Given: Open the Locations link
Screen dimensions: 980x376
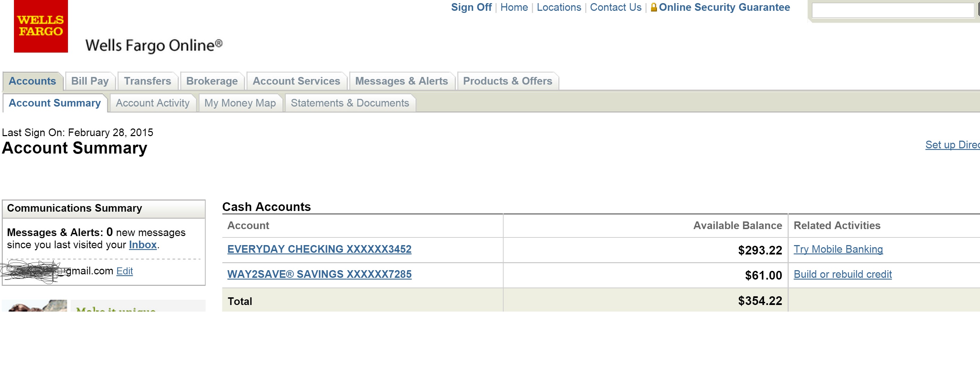Looking at the screenshot, I should pyautogui.click(x=558, y=7).
